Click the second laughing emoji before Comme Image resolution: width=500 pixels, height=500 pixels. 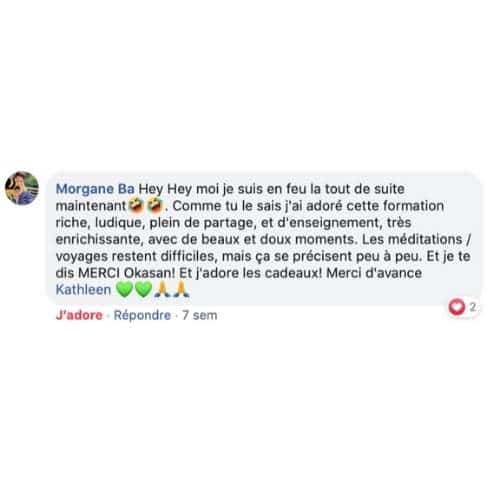pos(155,205)
